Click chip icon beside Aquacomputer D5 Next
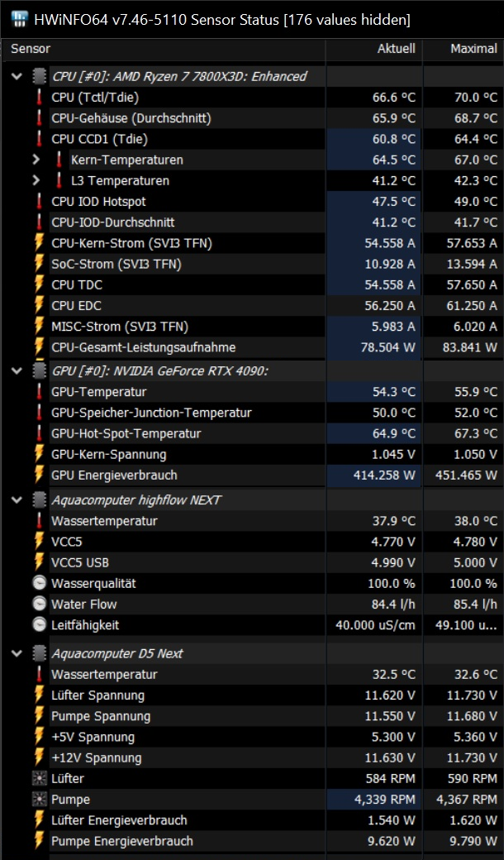 pos(39,653)
